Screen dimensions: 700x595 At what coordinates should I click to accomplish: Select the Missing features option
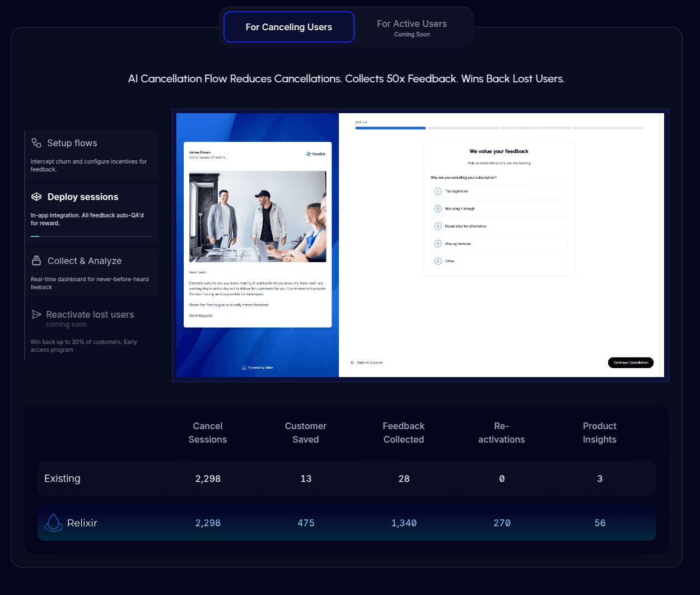(499, 244)
